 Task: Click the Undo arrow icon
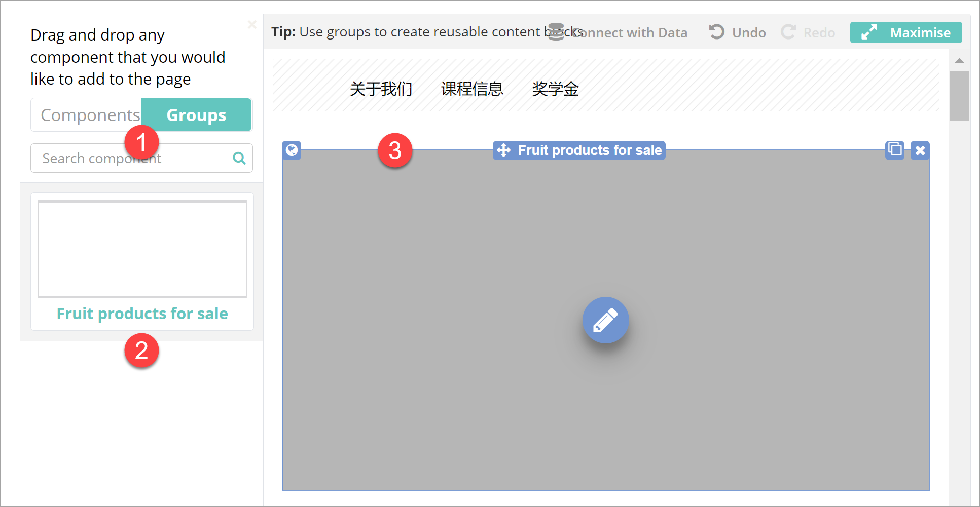coord(716,32)
